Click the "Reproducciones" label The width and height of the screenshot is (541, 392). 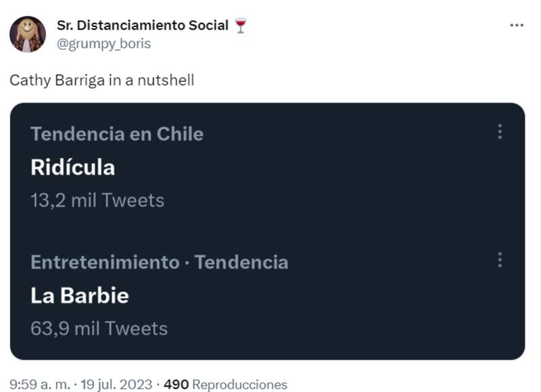point(239,384)
